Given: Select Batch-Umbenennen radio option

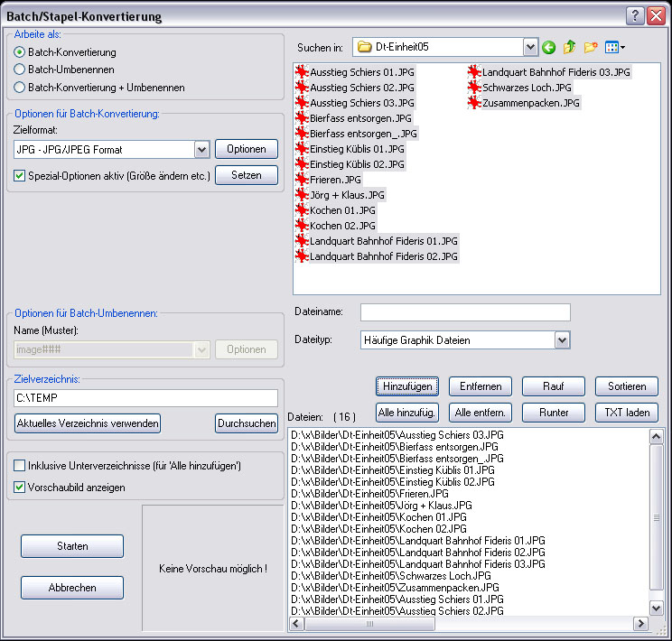Looking at the screenshot, I should click(20, 70).
